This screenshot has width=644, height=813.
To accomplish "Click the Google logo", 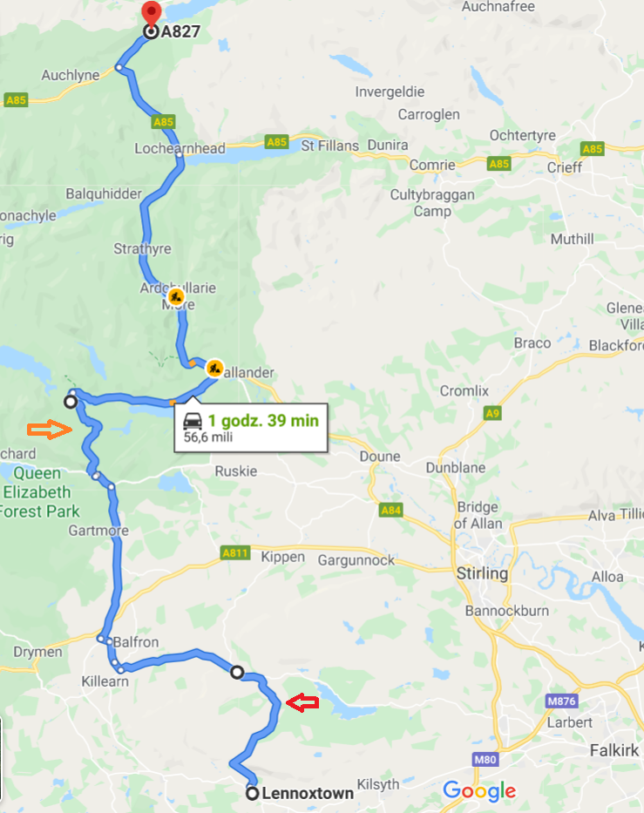I will click(479, 791).
